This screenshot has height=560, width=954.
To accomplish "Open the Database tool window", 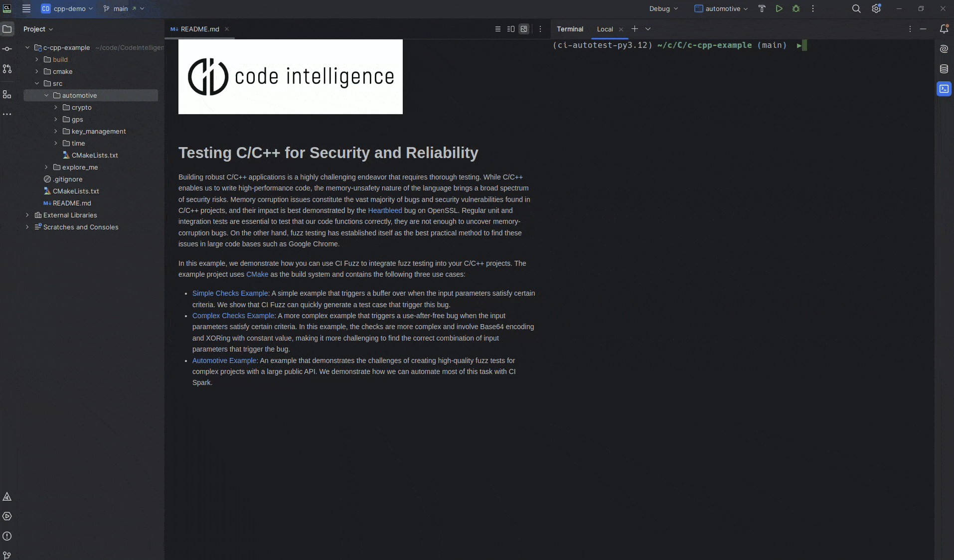I will [x=944, y=69].
